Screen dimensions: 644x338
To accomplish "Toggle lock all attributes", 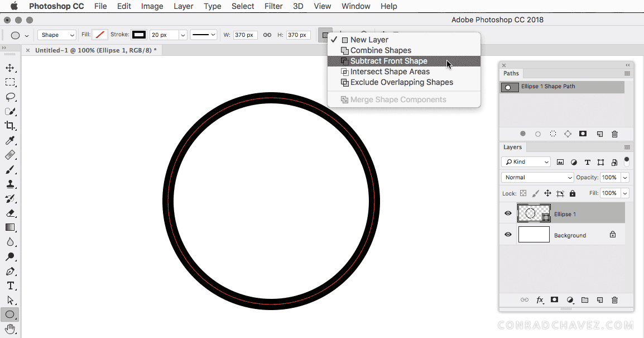I will pos(573,193).
